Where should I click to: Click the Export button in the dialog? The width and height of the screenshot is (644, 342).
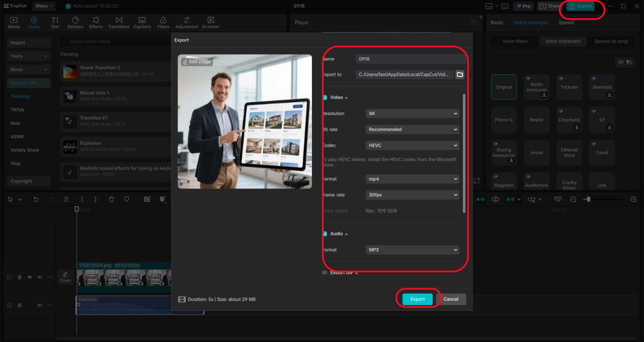[417, 299]
